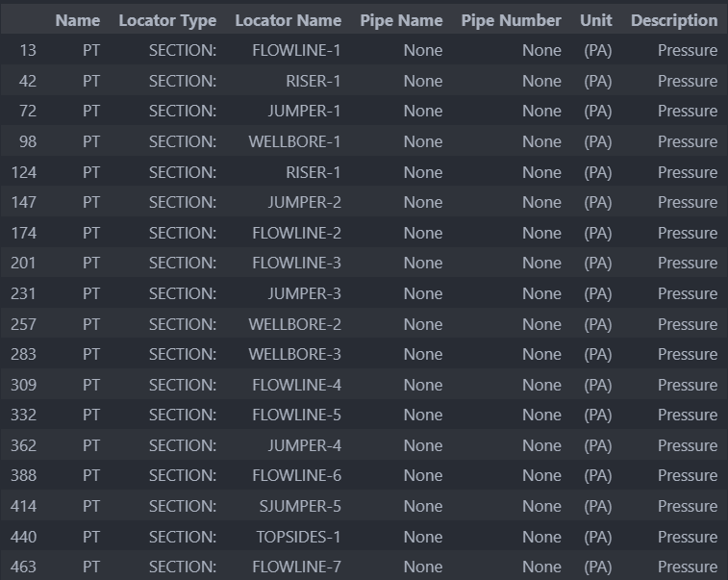Select the FLOWLINE-2 cell
The width and height of the screenshot is (728, 580).
(296, 233)
